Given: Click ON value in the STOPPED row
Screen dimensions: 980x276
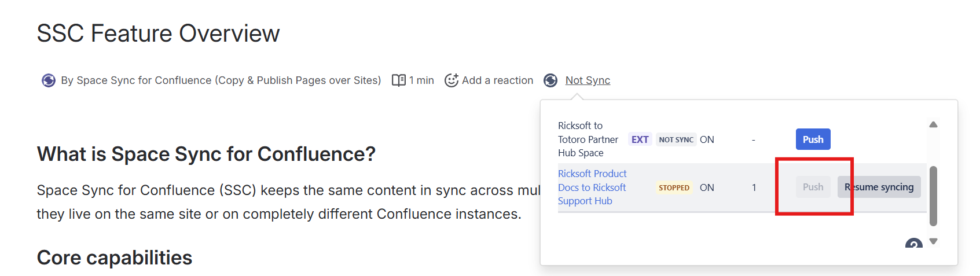Looking at the screenshot, I should point(707,187).
